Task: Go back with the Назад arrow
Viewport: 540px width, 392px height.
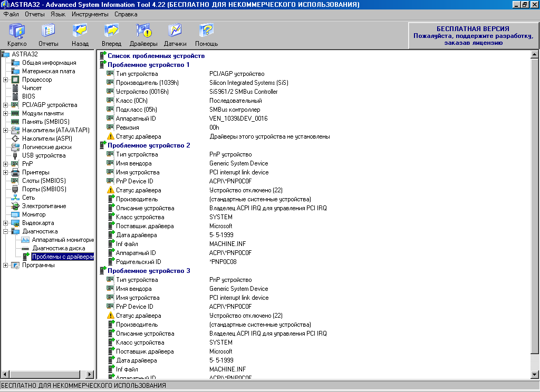Action: coord(80,35)
